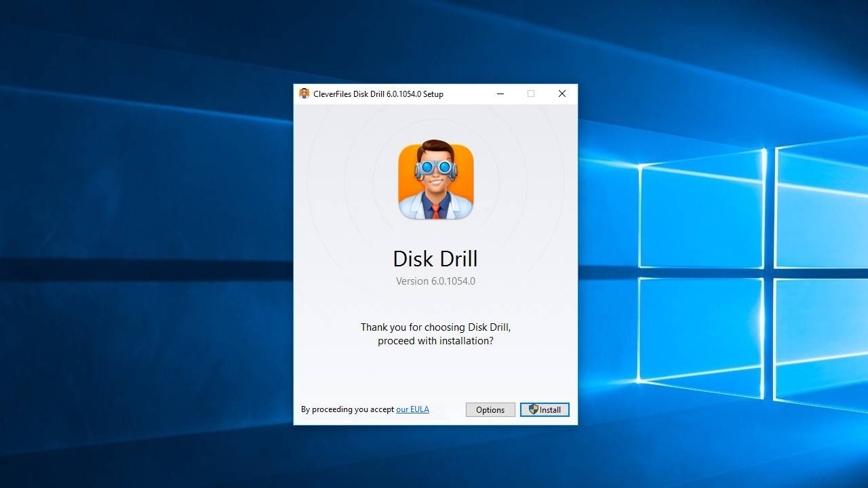Select the Version 6.0.1054.0 label
868x488 pixels.
coord(435,281)
